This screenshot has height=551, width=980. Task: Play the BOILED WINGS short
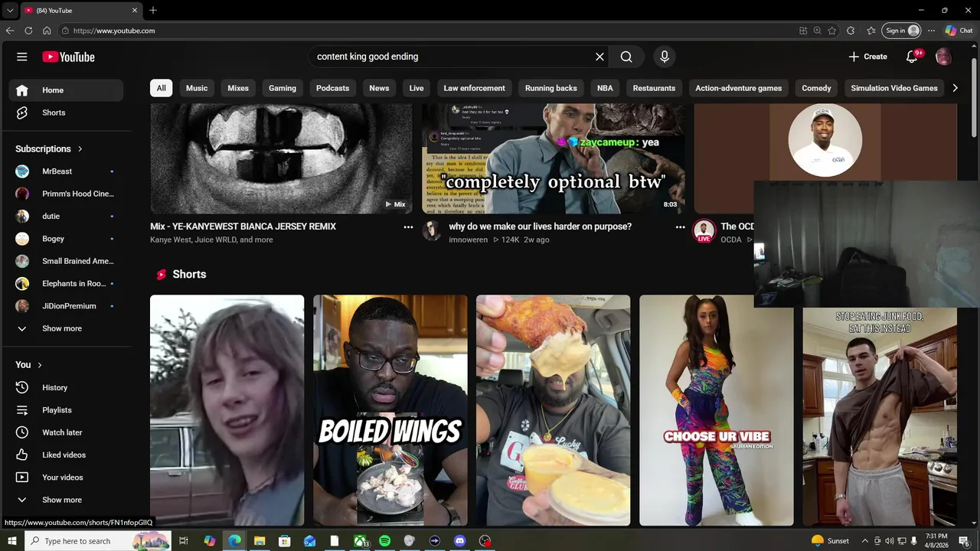pos(390,410)
